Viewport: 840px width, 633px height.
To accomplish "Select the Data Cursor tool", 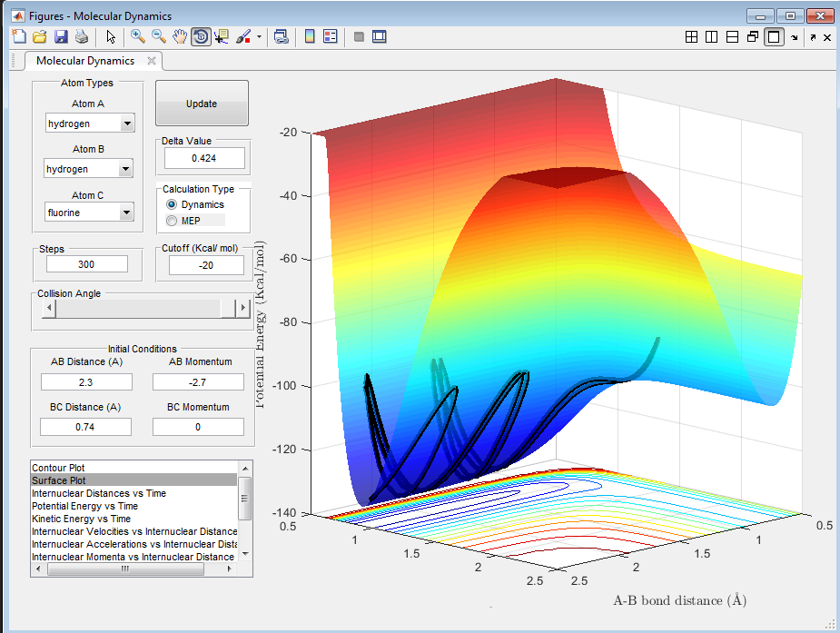I will tap(222, 36).
